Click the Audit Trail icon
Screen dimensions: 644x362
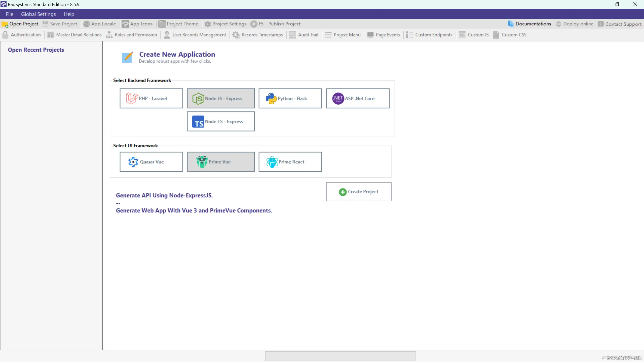(x=292, y=35)
